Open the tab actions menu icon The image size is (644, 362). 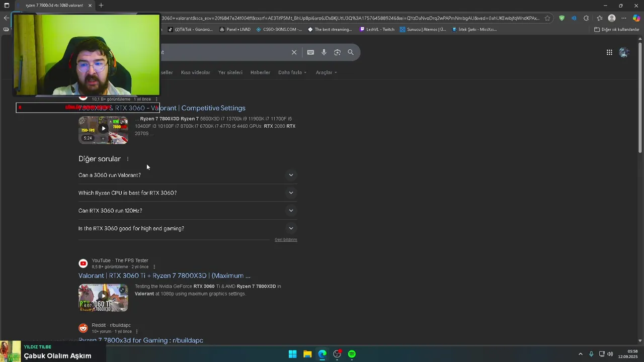click(7, 6)
